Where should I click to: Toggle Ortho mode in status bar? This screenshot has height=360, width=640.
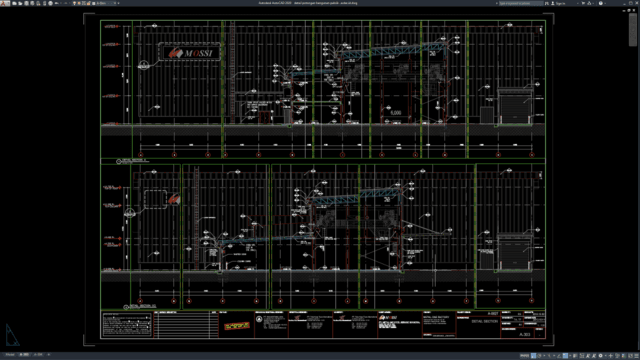(x=533, y=356)
